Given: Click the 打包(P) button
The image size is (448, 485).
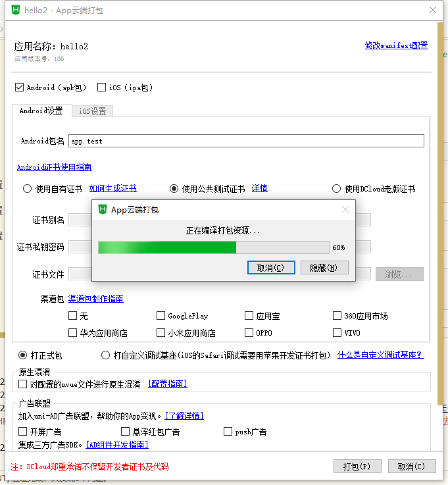Looking at the screenshot, I should point(357,467).
